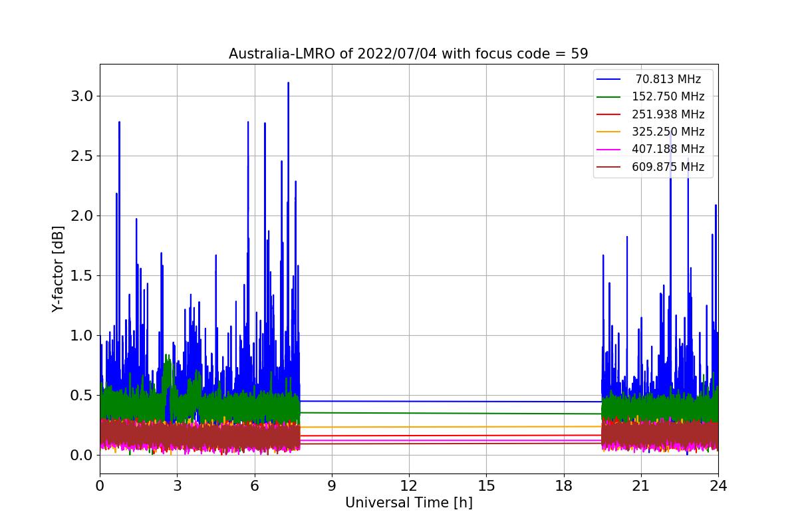Image resolution: width=798 pixels, height=532 pixels.
Task: Click the x-axis tick label 3
Action: tap(177, 486)
